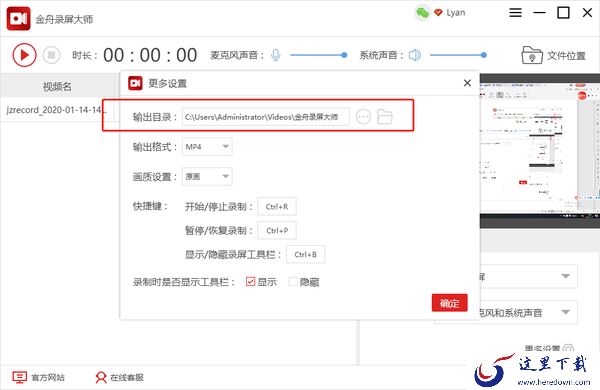600x390 pixels.
Task: Toggle the system sound speaker icon
Action: [415, 55]
